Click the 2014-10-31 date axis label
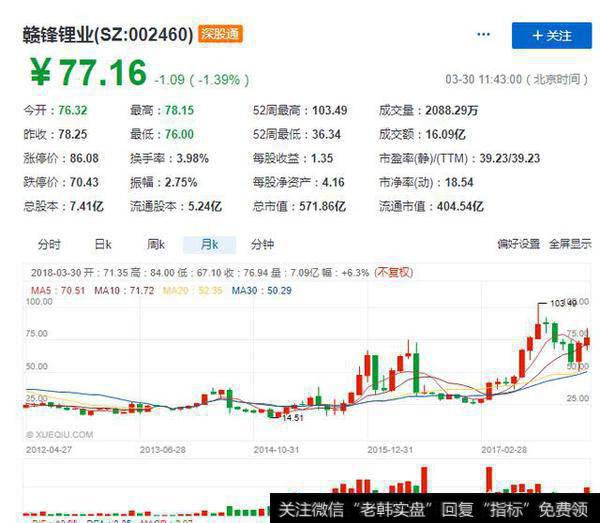 (276, 450)
